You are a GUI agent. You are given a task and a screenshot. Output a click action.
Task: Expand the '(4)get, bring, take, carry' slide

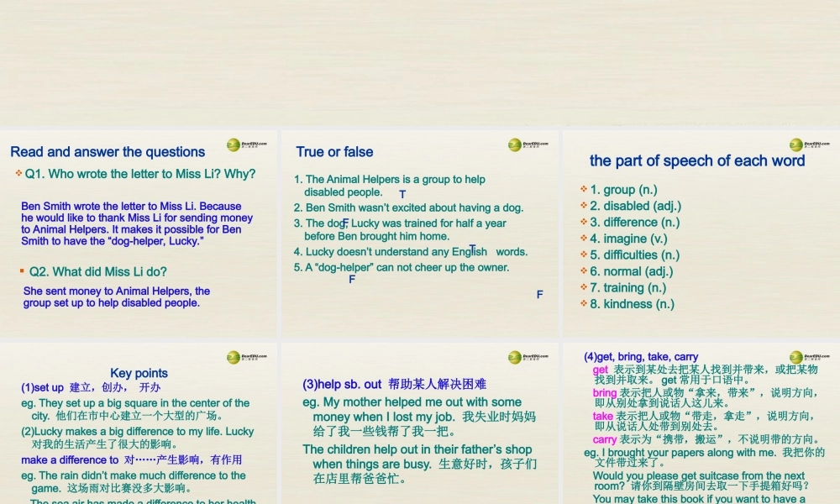click(x=701, y=420)
